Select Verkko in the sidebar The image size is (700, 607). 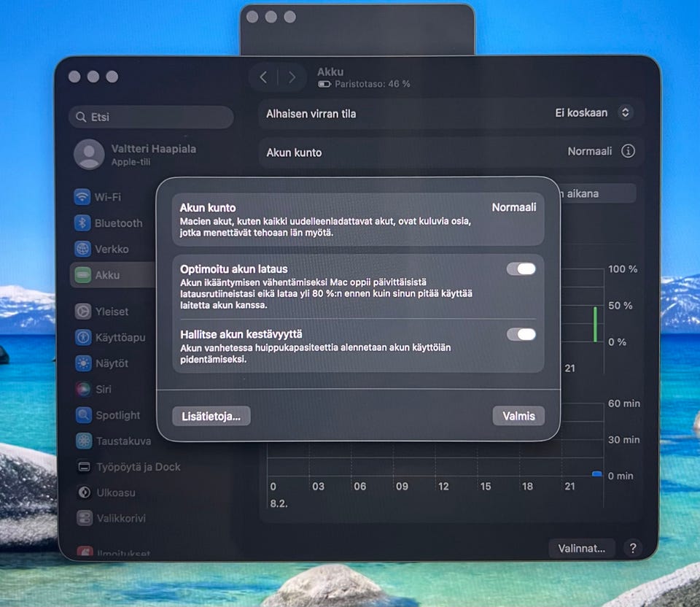pos(112,249)
